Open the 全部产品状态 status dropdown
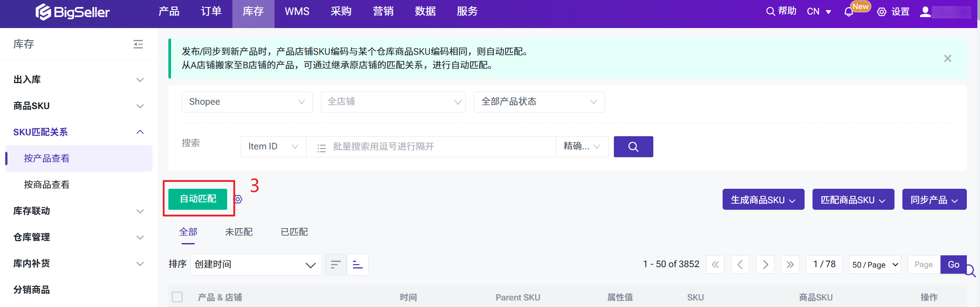The height and width of the screenshot is (307, 980). click(x=539, y=102)
